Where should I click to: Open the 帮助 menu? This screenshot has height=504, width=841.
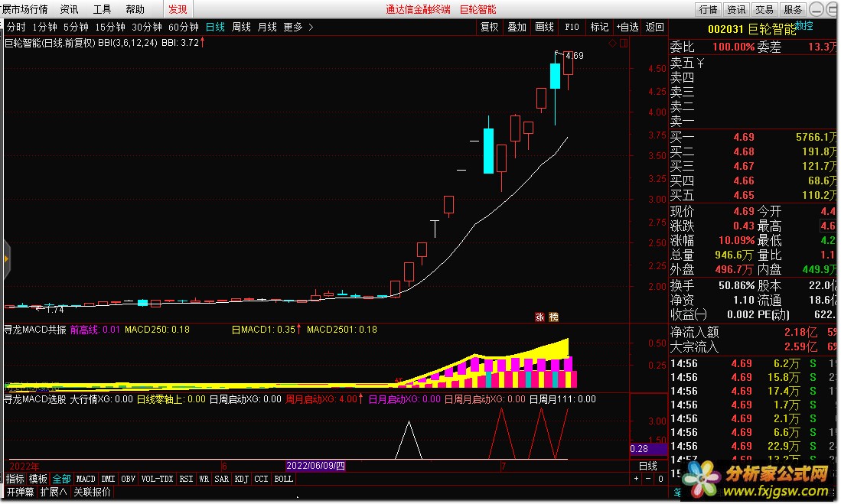[135, 9]
